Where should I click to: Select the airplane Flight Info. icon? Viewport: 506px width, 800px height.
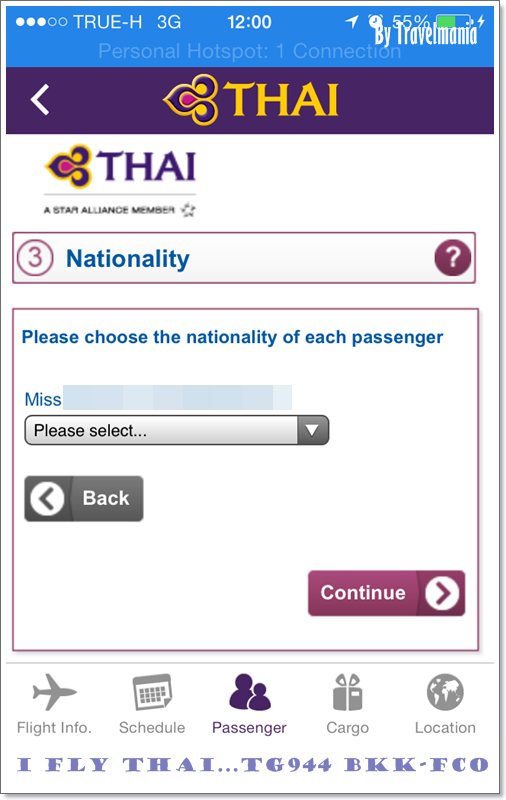(x=55, y=692)
